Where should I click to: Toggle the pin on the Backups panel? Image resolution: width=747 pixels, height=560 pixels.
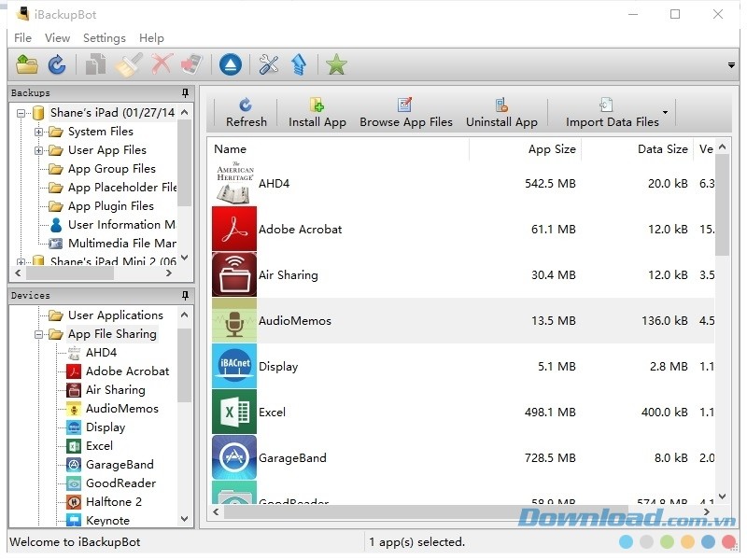click(185, 93)
